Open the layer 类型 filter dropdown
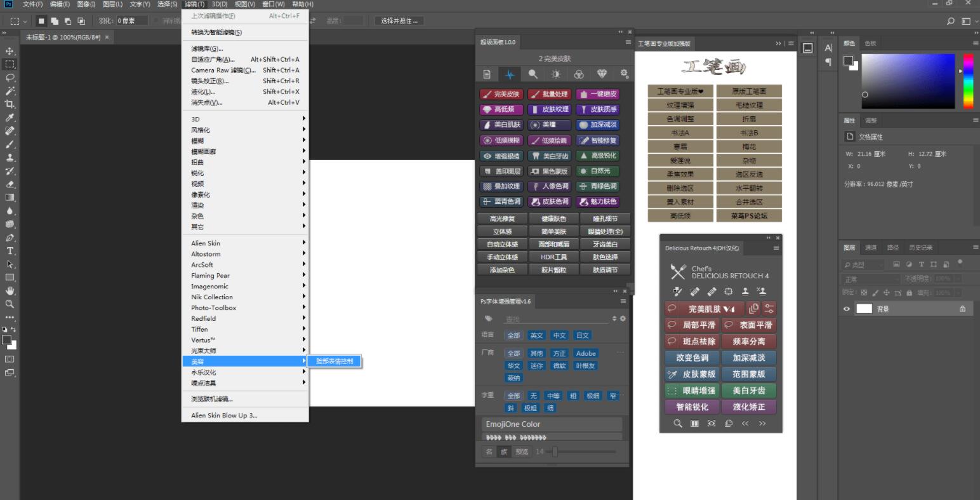The height and width of the screenshot is (500, 980). 863,264
